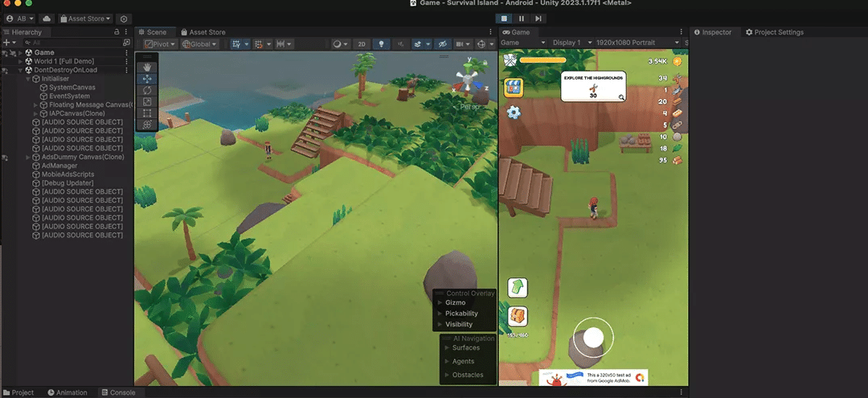
Task: Toggle scene visibility for Game in Hierarchy
Action: (x=5, y=52)
